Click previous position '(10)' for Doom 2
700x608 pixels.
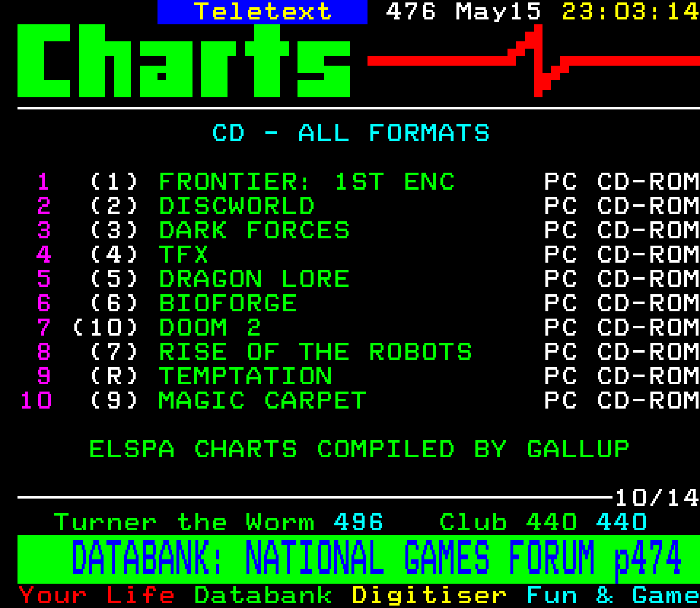(105, 328)
